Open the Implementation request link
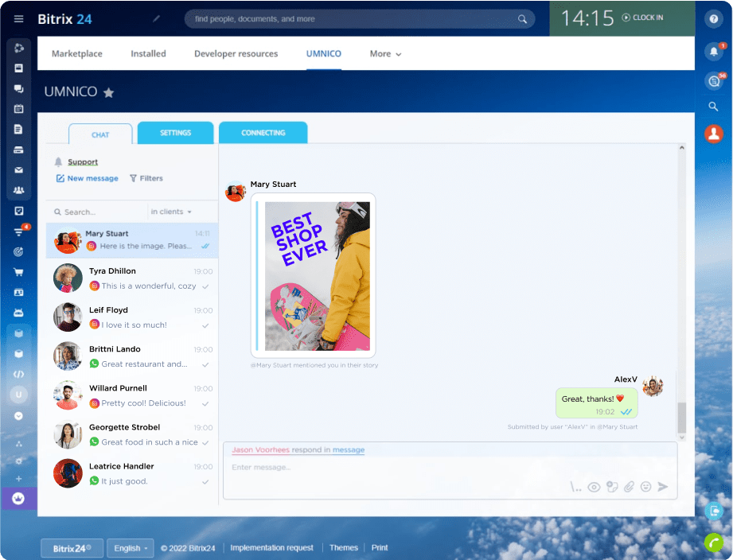 (271, 547)
